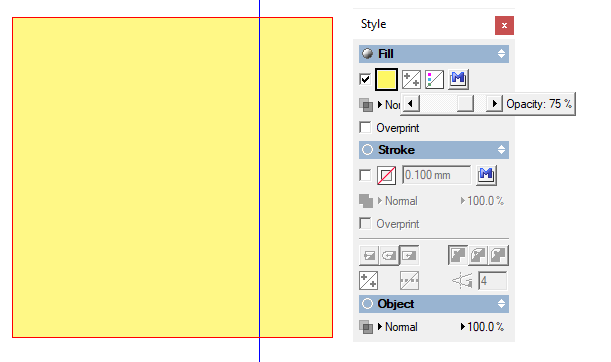
Task: Toggle the Stroke Overprint checkbox
Action: (365, 224)
